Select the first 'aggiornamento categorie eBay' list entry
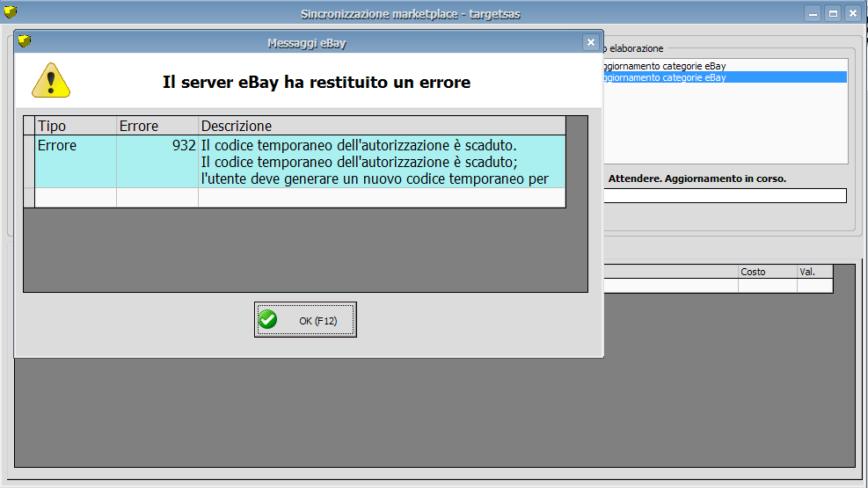Image resolution: width=868 pixels, height=488 pixels. pyautogui.click(x=726, y=66)
